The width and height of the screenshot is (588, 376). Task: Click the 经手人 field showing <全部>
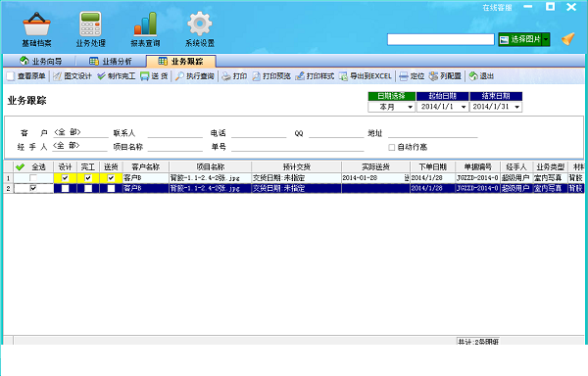click(80, 146)
